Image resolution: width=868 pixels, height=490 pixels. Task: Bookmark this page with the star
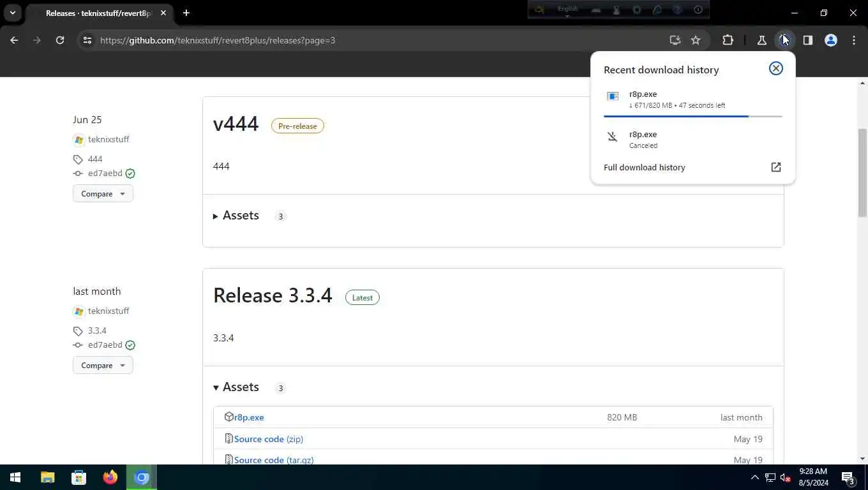[696, 40]
